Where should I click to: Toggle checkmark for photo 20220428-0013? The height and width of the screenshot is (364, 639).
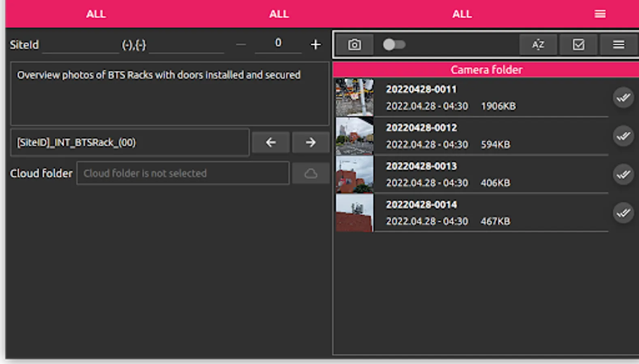tap(623, 174)
